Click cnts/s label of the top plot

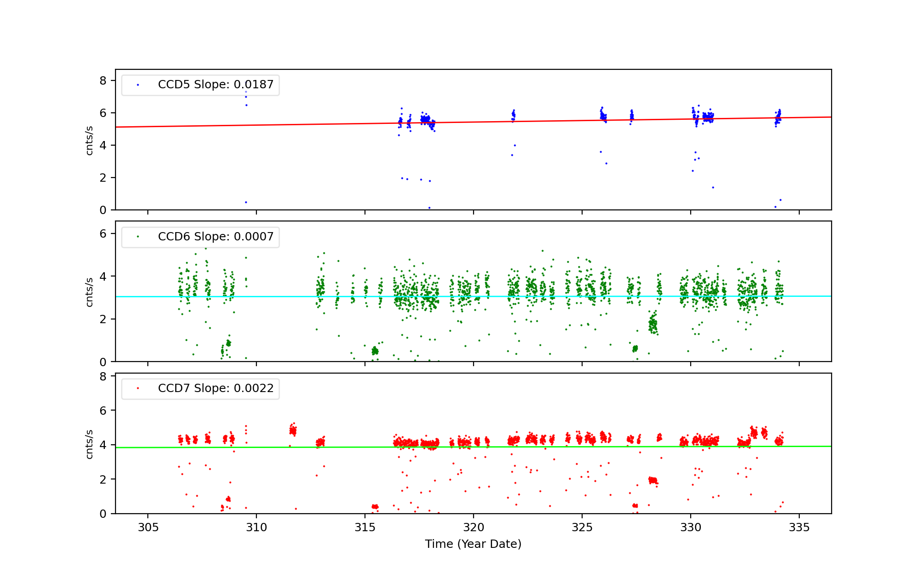click(89, 140)
